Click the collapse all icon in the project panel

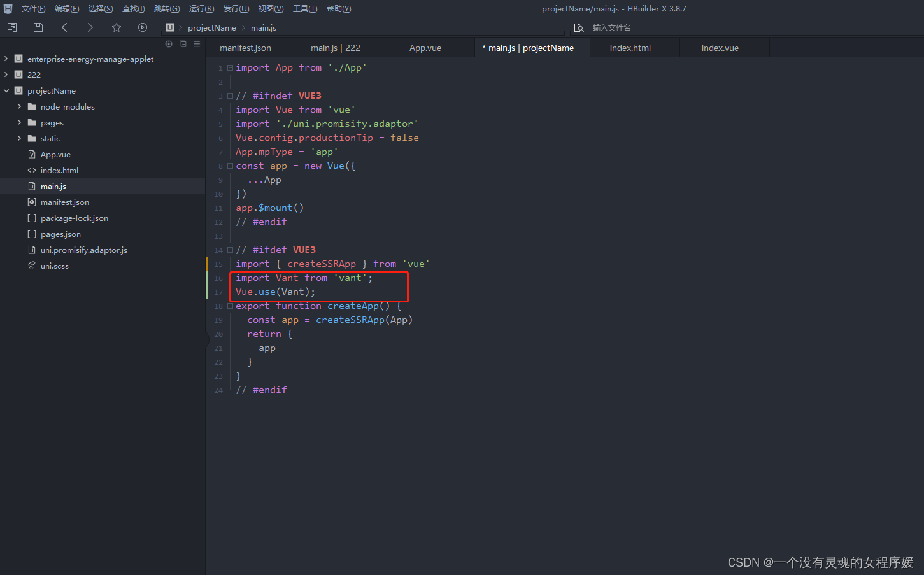point(183,44)
